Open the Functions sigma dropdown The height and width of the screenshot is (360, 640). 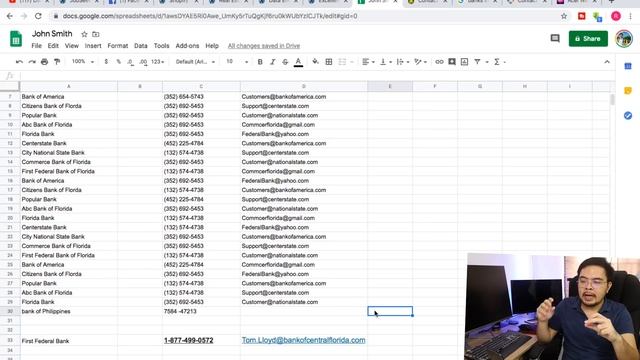coord(500,62)
